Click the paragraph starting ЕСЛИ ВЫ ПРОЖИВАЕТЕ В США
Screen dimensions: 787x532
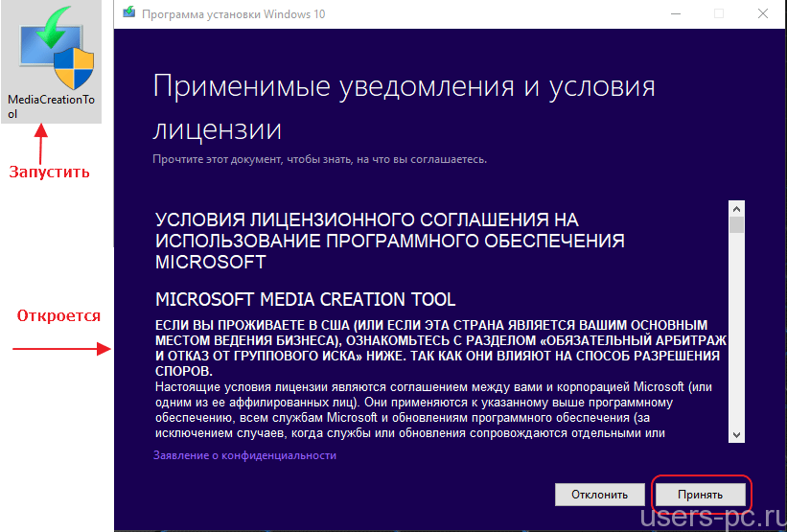[x=441, y=348]
